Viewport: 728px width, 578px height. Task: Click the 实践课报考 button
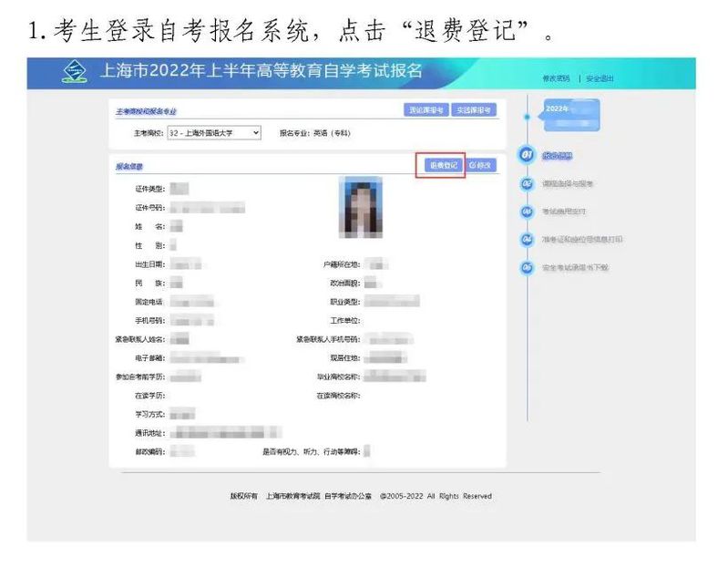point(474,110)
